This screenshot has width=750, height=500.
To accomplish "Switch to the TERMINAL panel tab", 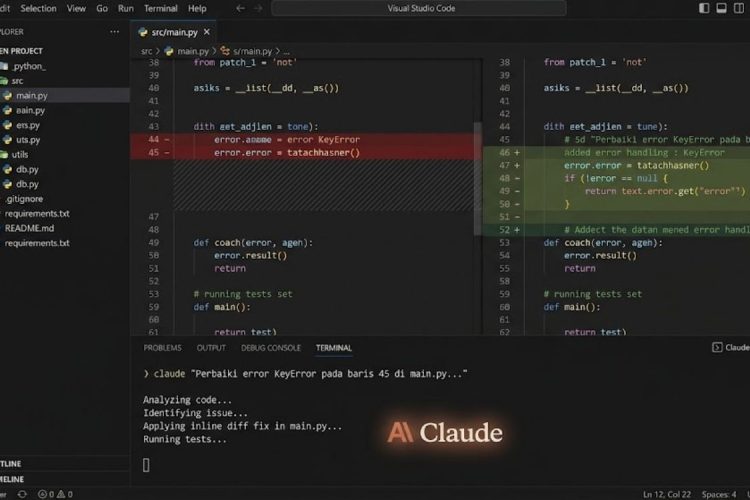I will (334, 348).
